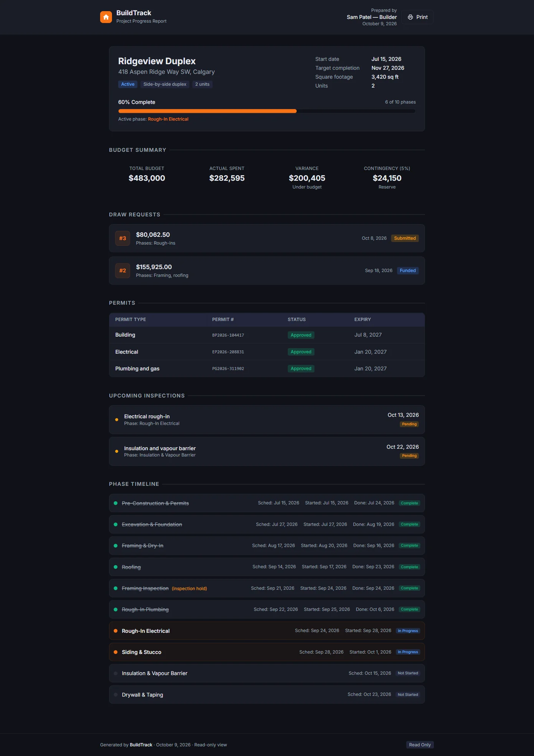Select building permit number BP2026-104417
The height and width of the screenshot is (756, 534).
pyautogui.click(x=228, y=335)
